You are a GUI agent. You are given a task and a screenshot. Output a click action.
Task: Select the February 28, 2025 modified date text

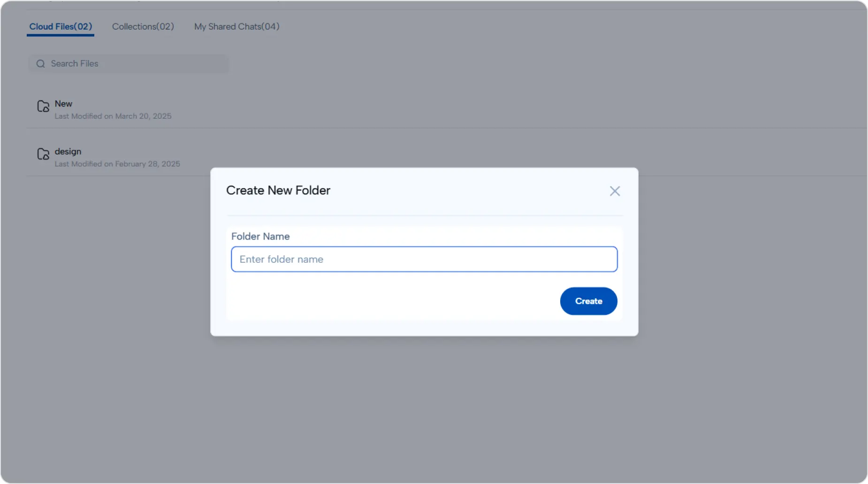coord(117,164)
